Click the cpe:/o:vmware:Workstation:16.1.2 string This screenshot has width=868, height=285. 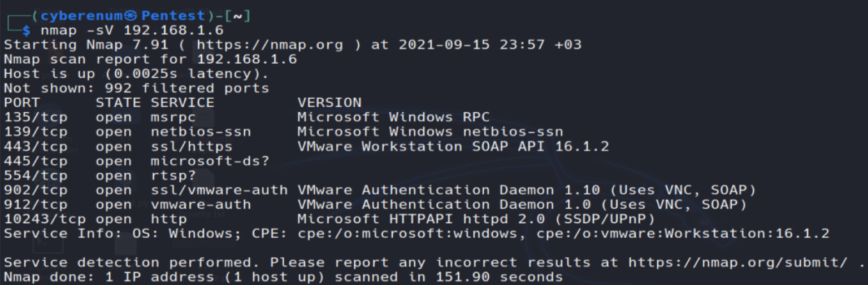683,234
